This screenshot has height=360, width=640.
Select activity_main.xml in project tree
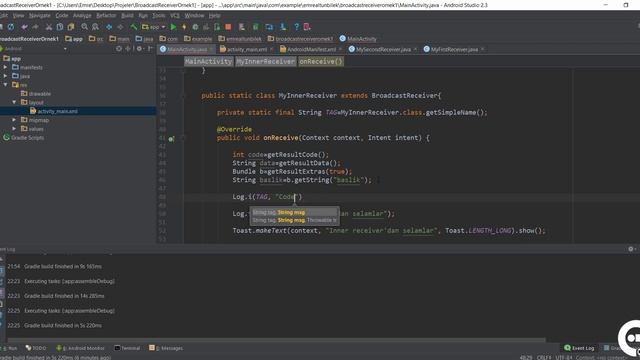coord(57,111)
